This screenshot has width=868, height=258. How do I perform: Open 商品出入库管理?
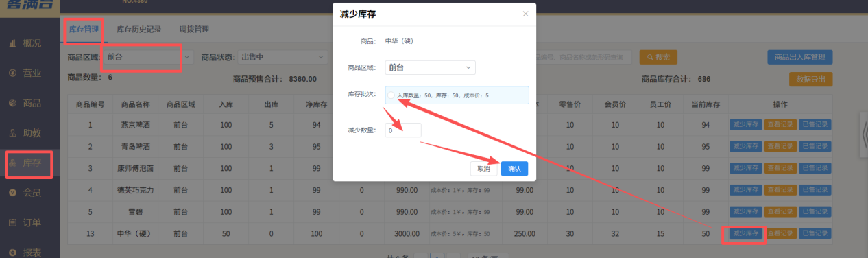[800, 57]
